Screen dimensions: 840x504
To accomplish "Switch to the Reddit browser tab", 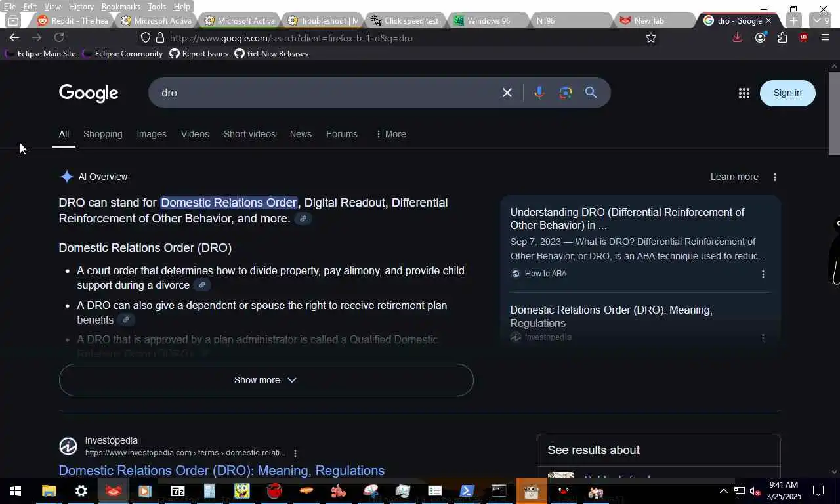I will tap(73, 20).
